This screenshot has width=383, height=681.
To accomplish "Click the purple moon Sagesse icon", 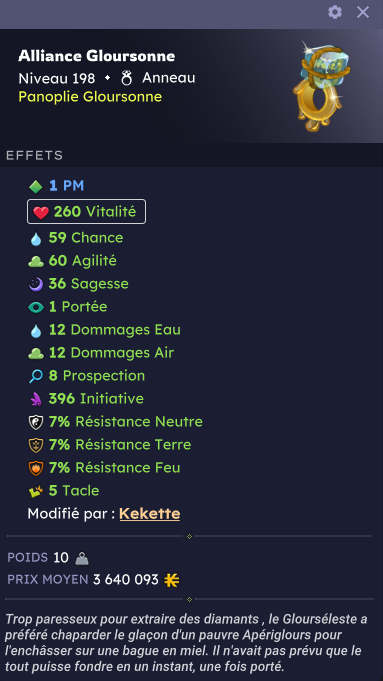I will [x=36, y=284].
